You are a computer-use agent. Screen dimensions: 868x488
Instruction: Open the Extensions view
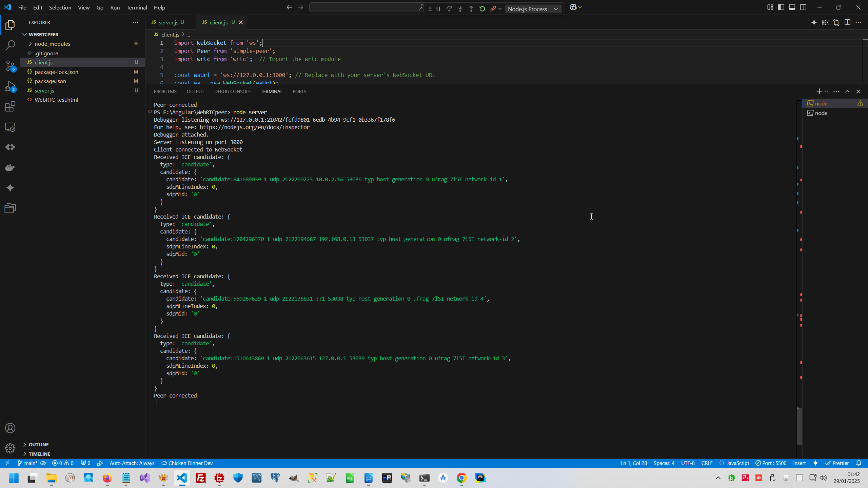10,107
